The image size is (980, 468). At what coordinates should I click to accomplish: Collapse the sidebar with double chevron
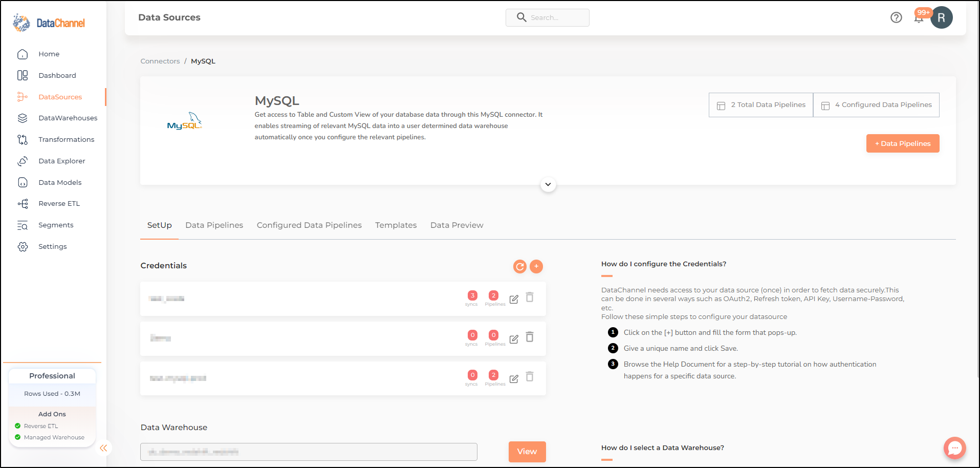103,449
